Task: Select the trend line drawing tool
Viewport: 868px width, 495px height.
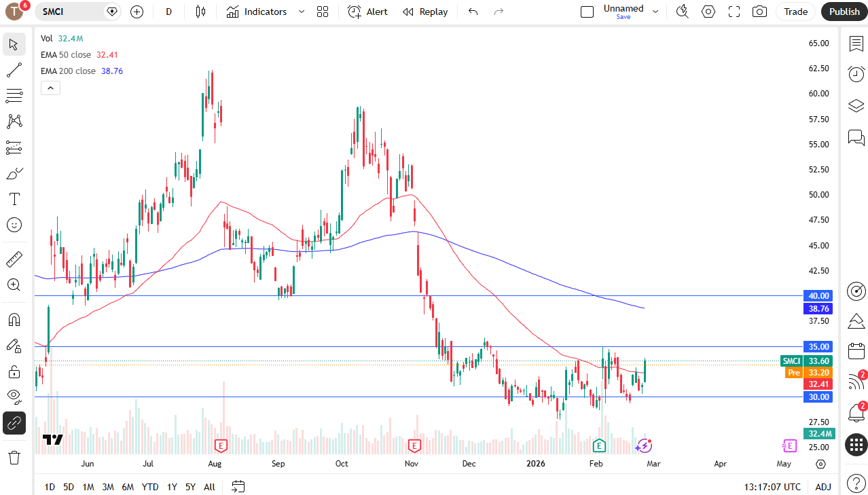Action: point(14,70)
